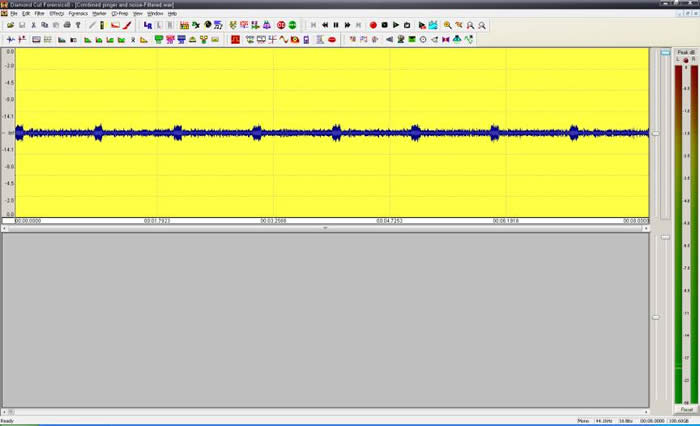Click the upper vertical zoom slider handle
The image size is (700, 426).
click(x=655, y=134)
